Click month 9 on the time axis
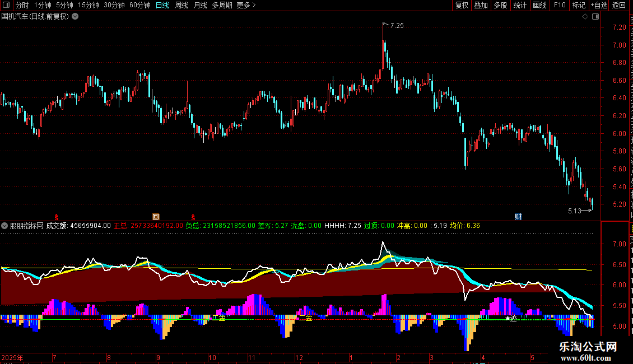This screenshot has width=633, height=364. coord(158,358)
